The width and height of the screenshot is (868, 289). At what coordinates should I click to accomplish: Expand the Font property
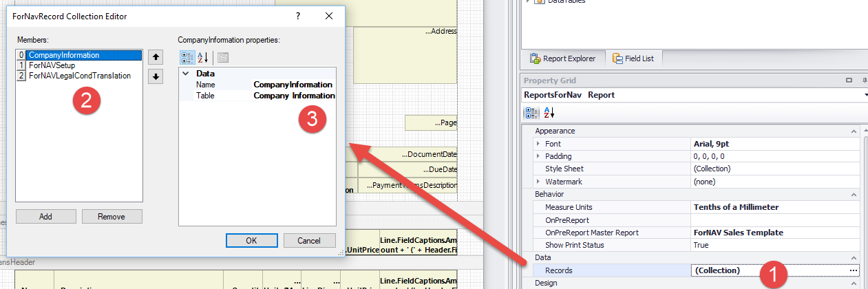(x=538, y=144)
